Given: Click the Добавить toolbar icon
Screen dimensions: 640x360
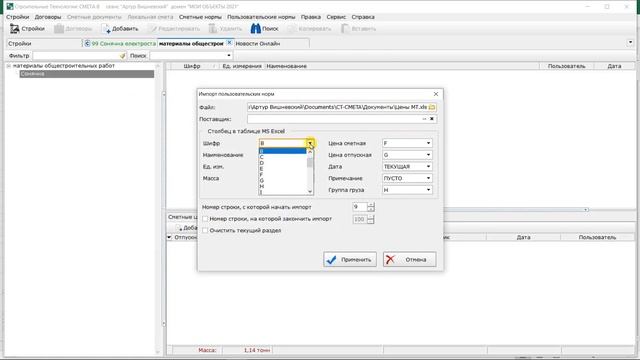Looking at the screenshot, I should (106, 29).
